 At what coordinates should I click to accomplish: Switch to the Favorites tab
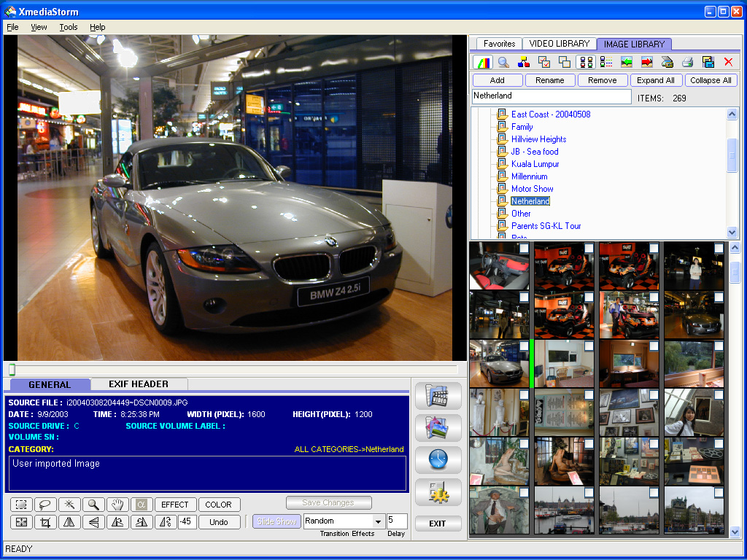[499, 44]
